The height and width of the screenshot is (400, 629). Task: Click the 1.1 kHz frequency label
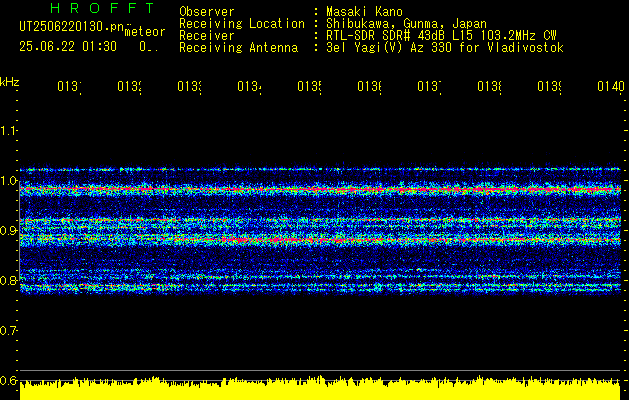point(8,130)
